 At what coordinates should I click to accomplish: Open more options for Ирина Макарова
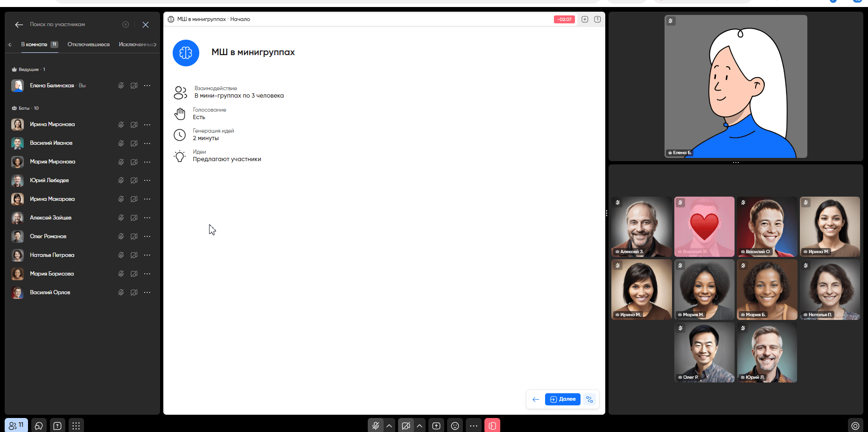[147, 199]
